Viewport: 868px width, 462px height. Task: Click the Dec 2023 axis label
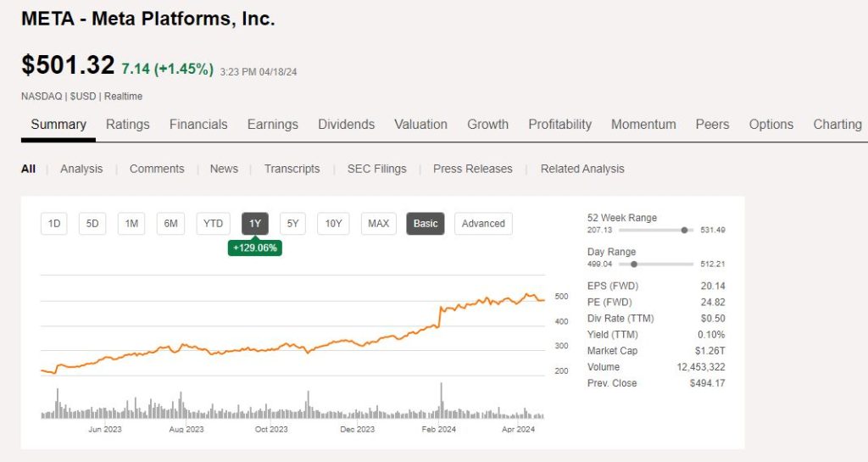click(357, 429)
